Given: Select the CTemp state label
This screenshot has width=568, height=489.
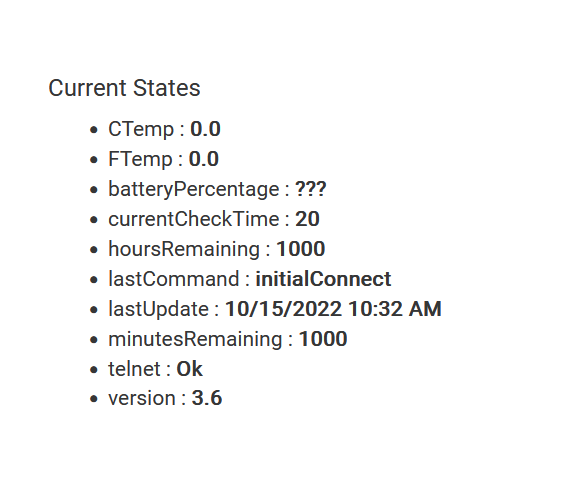Looking at the screenshot, I should (x=141, y=129).
